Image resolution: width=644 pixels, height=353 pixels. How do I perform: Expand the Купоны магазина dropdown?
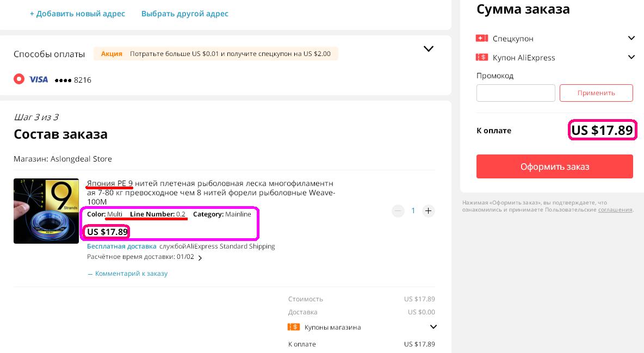coord(433,327)
